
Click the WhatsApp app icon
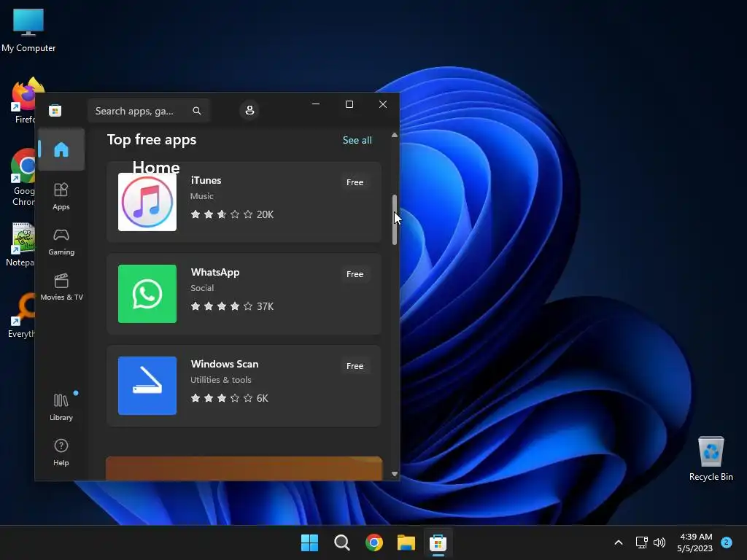tap(147, 294)
